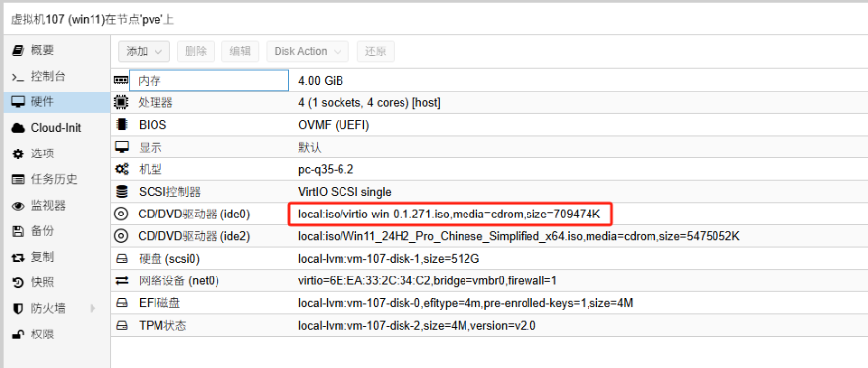Click the monitor icon beside 硬件
This screenshot has height=368, width=868.
[18, 101]
